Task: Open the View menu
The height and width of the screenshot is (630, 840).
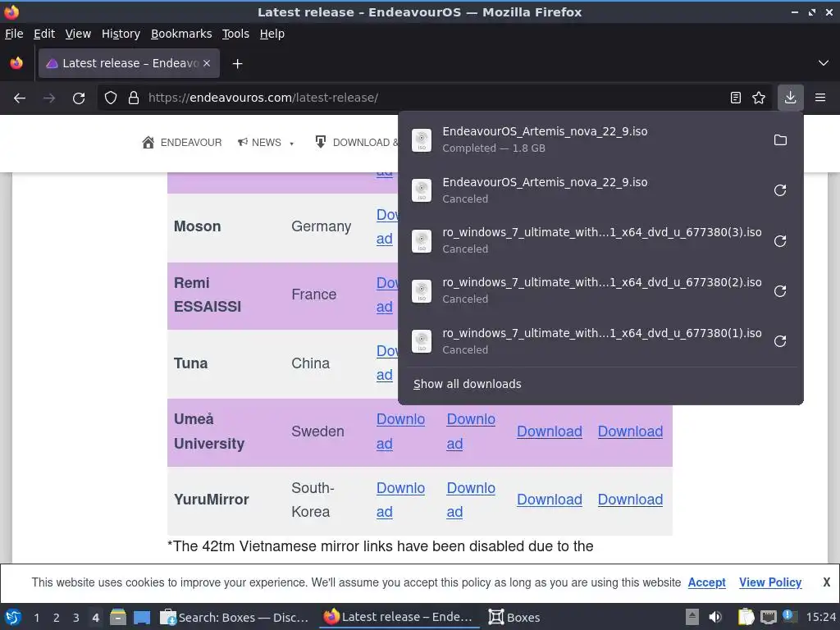Action: pos(78,34)
